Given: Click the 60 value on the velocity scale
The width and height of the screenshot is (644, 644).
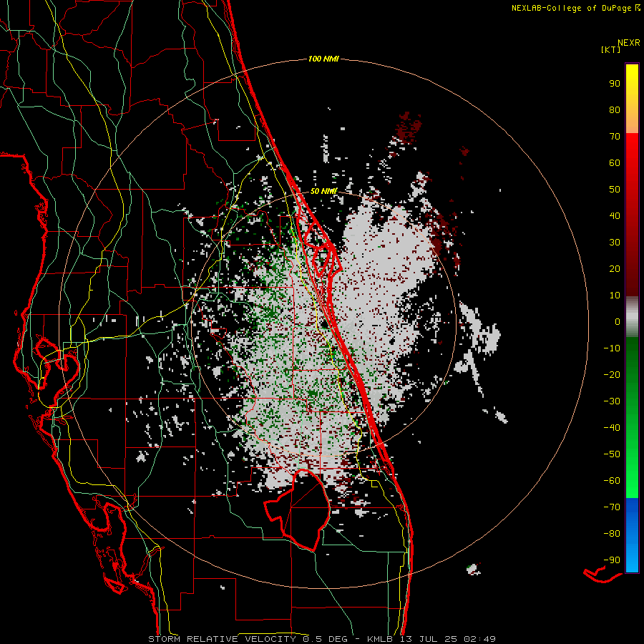Looking at the screenshot, I should (615, 163).
